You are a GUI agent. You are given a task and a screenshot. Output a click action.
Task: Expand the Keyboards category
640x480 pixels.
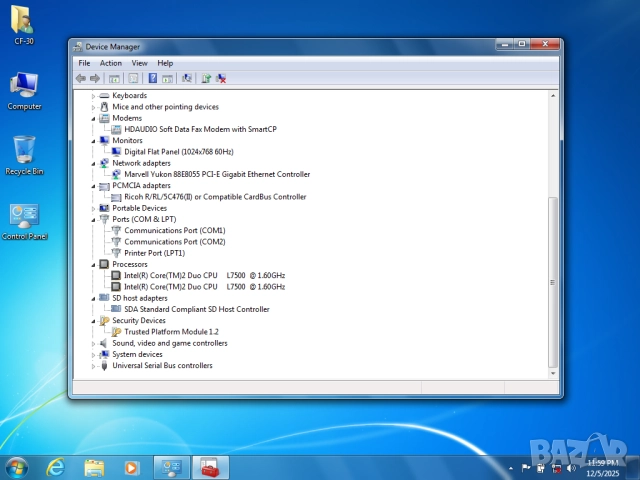(x=94, y=96)
